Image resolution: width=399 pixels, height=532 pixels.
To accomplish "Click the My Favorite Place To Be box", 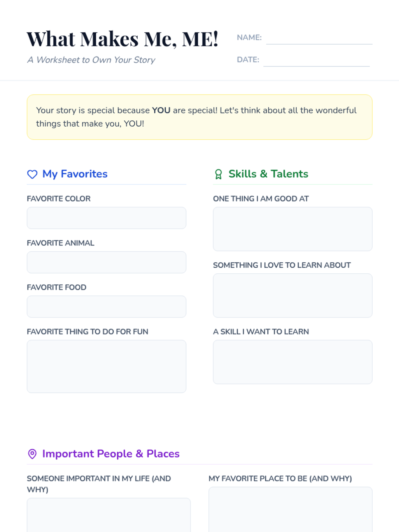I will 290,510.
